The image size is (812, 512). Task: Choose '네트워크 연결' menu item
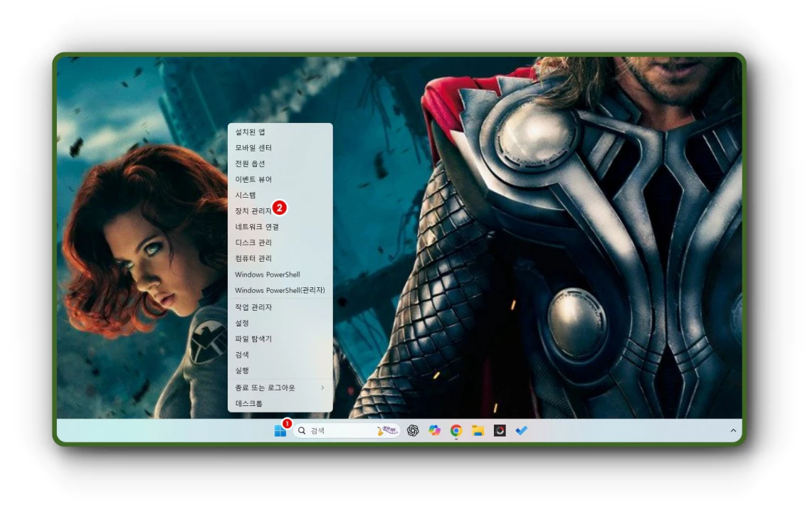[x=280, y=227]
